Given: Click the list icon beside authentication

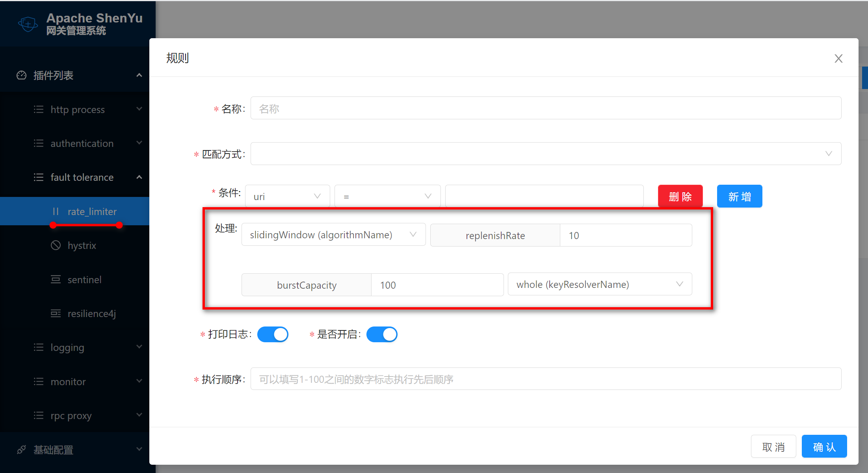Looking at the screenshot, I should click(x=39, y=143).
